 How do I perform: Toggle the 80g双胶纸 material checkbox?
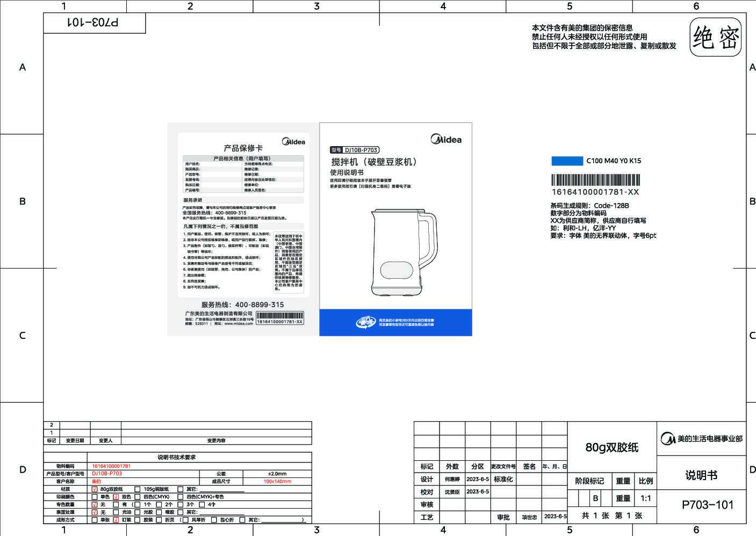pyautogui.click(x=95, y=489)
